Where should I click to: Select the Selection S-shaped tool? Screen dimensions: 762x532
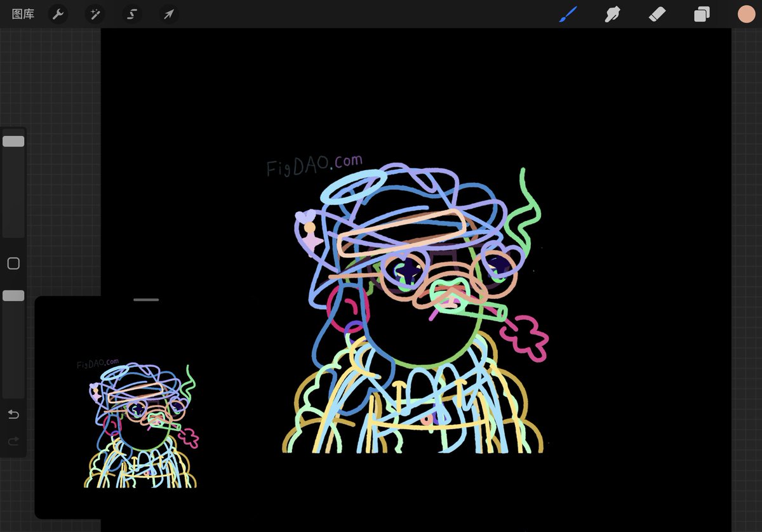coord(132,14)
